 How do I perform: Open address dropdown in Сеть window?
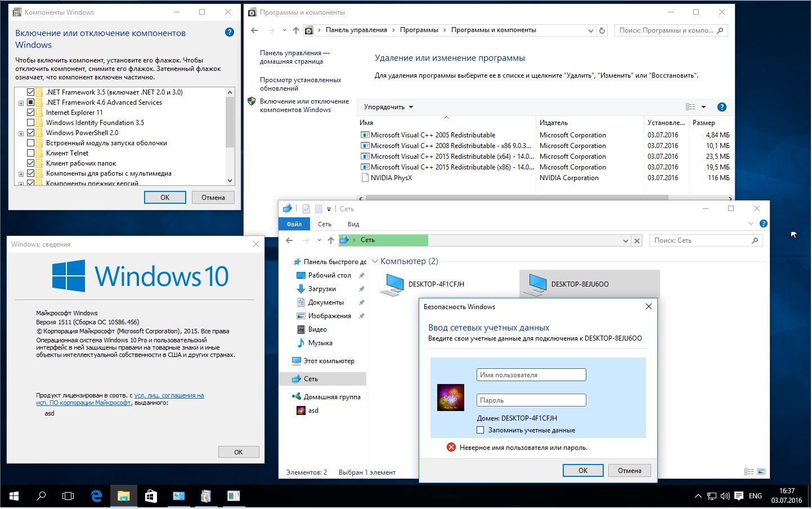tap(625, 240)
